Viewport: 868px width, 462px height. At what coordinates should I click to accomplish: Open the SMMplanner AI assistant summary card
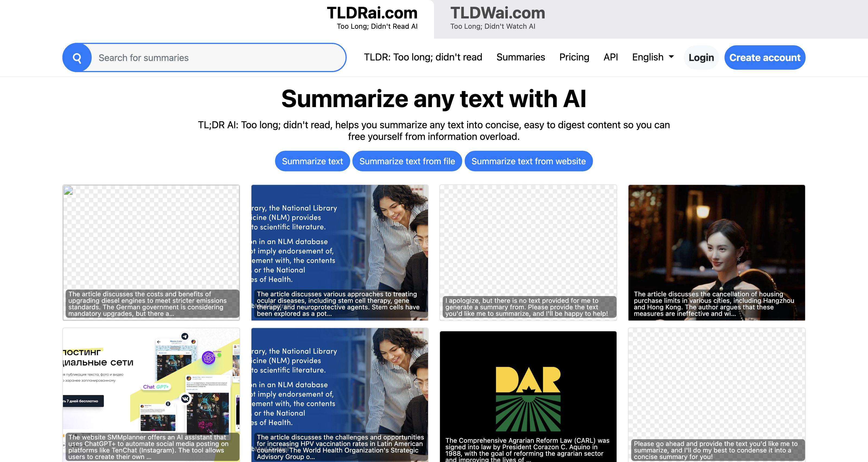151,395
